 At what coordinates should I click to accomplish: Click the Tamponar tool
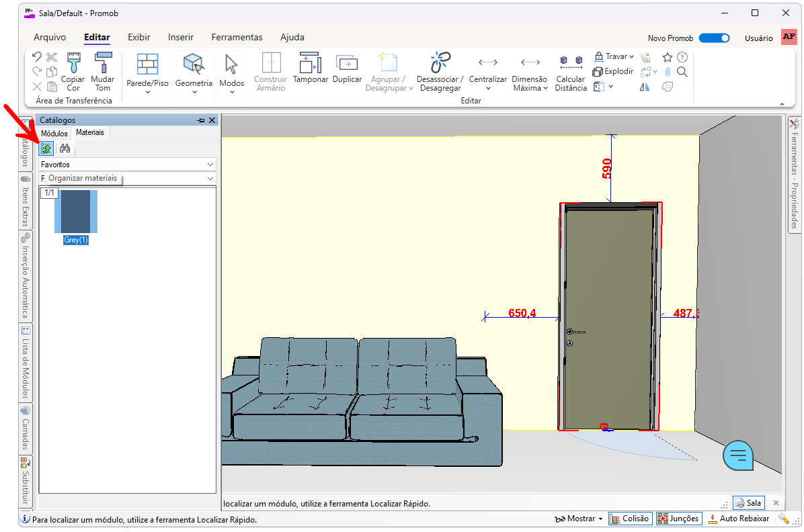pyautogui.click(x=311, y=69)
